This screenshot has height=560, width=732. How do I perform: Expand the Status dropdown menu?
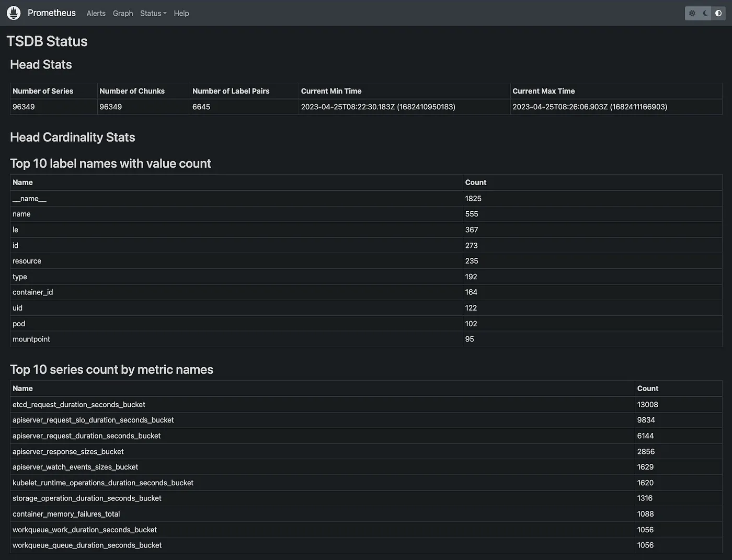pyautogui.click(x=153, y=13)
